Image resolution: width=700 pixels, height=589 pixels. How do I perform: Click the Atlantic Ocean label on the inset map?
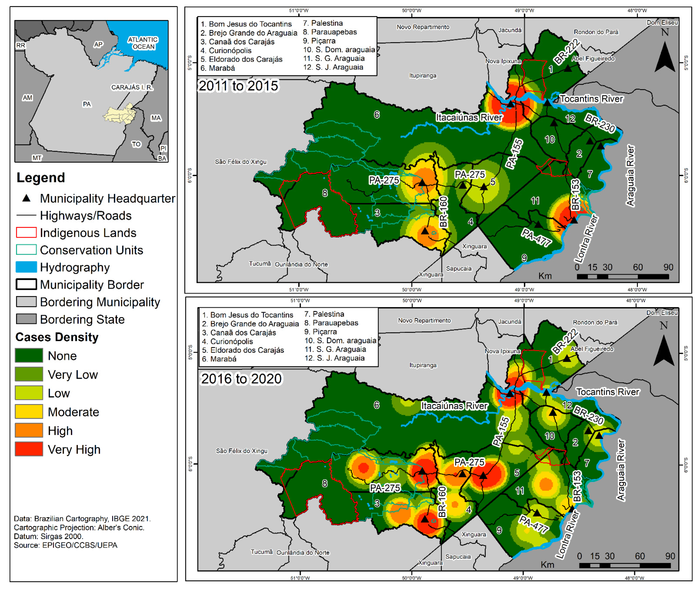[143, 43]
